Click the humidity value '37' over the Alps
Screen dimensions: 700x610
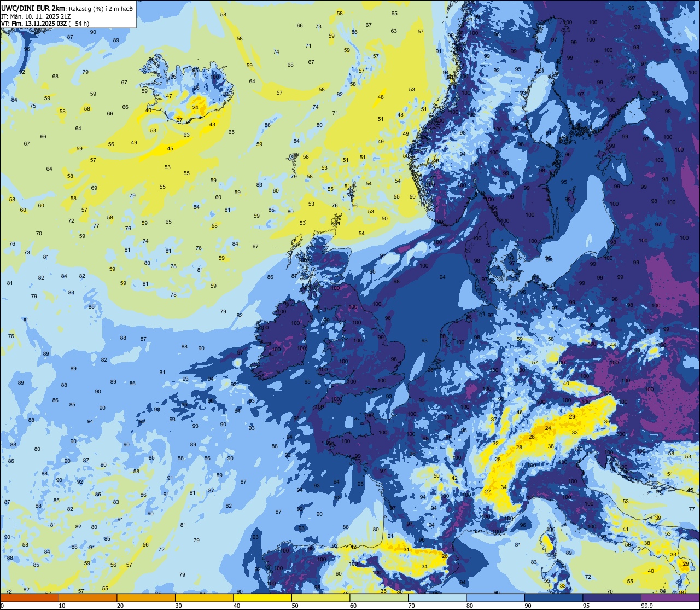pos(493,420)
